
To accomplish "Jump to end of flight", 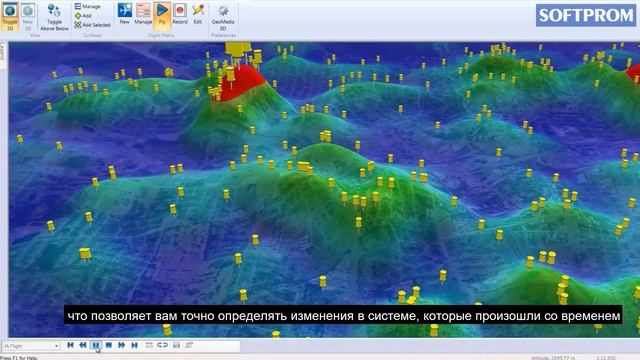I will click(x=134, y=345).
